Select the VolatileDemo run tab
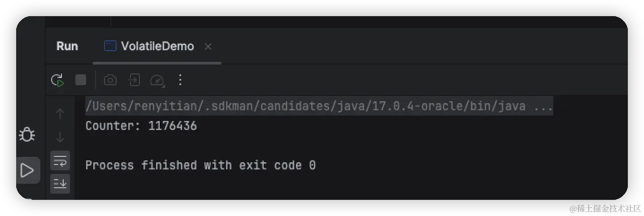This screenshot has width=644, height=216. coord(157,46)
